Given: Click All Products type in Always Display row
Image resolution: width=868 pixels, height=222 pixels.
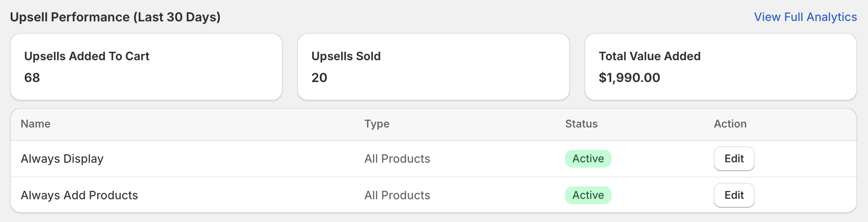Looking at the screenshot, I should (397, 159).
